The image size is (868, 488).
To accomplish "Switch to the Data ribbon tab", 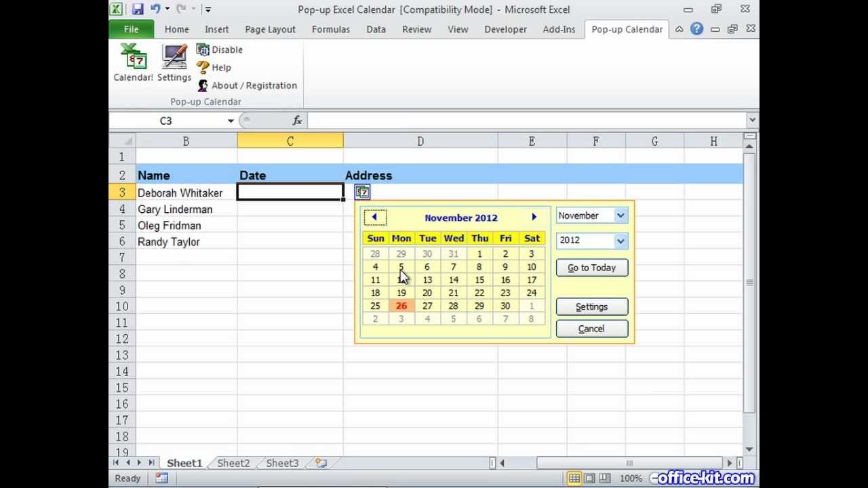I will tap(376, 29).
